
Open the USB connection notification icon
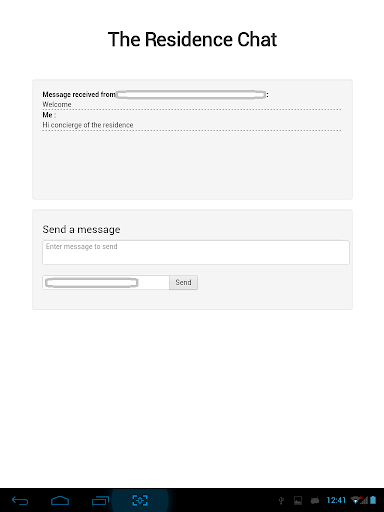click(x=281, y=500)
